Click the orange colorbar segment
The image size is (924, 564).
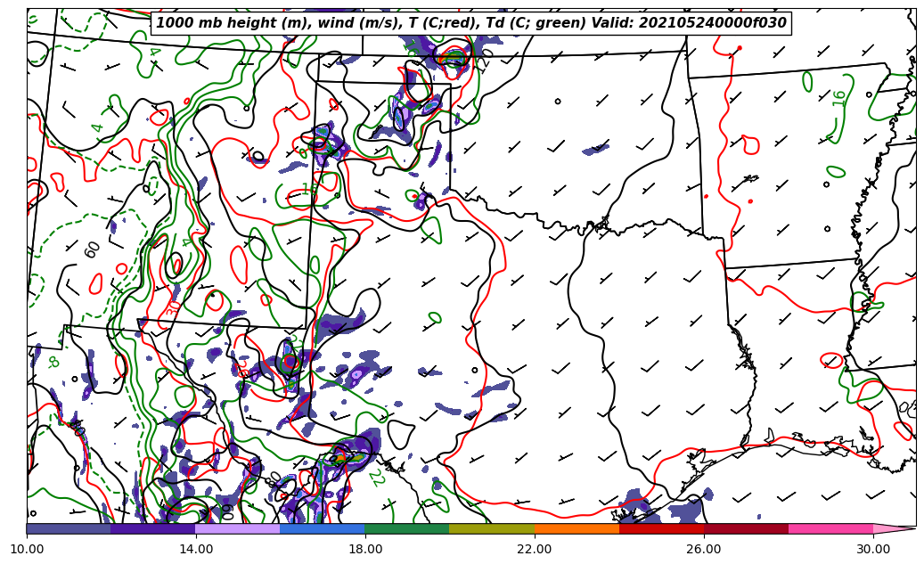[576, 528]
